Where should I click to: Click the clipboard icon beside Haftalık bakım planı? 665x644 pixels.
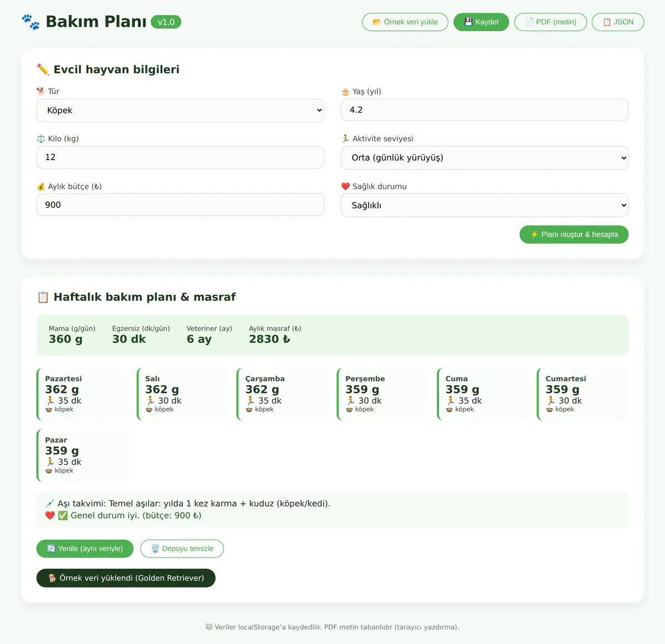(x=43, y=297)
